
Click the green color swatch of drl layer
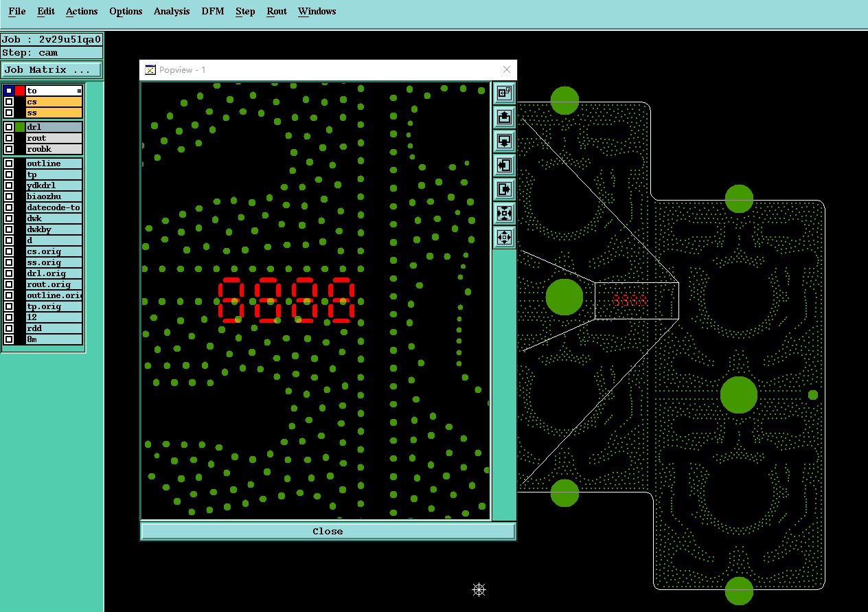[x=20, y=127]
